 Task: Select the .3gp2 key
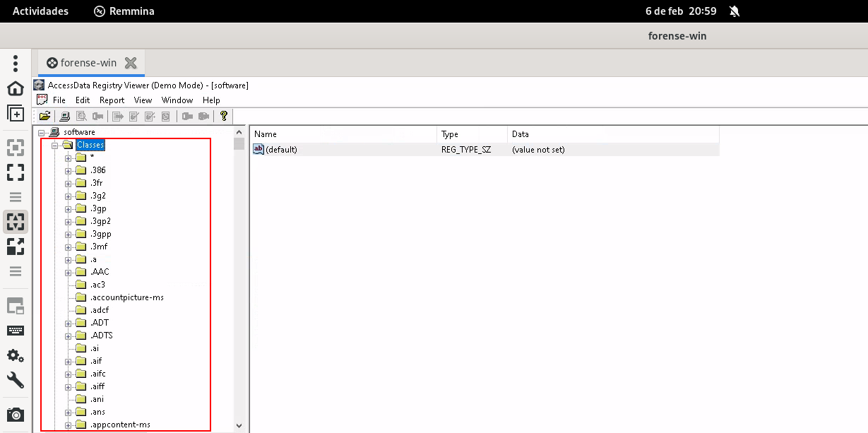tap(100, 221)
